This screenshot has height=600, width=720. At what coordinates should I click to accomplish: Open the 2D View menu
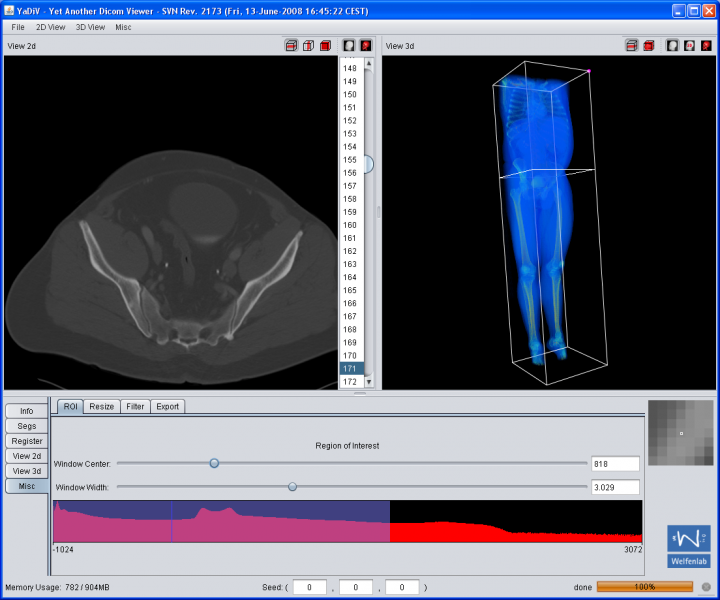point(50,27)
